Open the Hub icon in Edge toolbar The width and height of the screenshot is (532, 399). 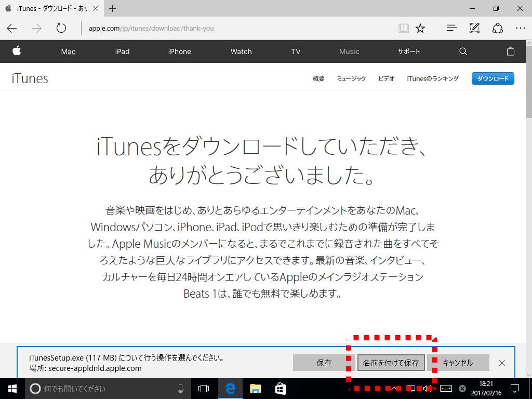[x=451, y=29]
